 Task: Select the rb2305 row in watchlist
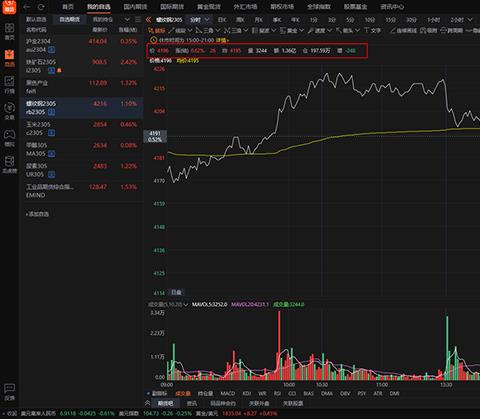(82, 108)
